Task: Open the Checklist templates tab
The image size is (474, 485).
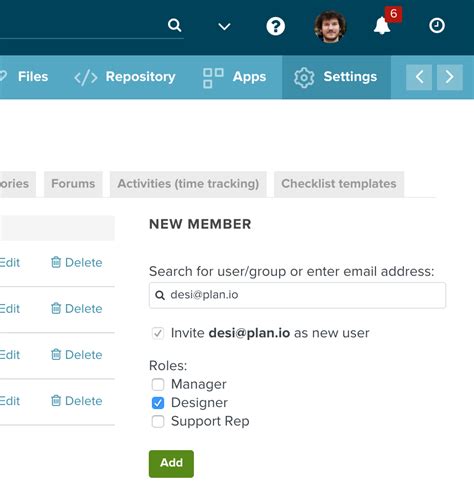Action: pyautogui.click(x=339, y=184)
